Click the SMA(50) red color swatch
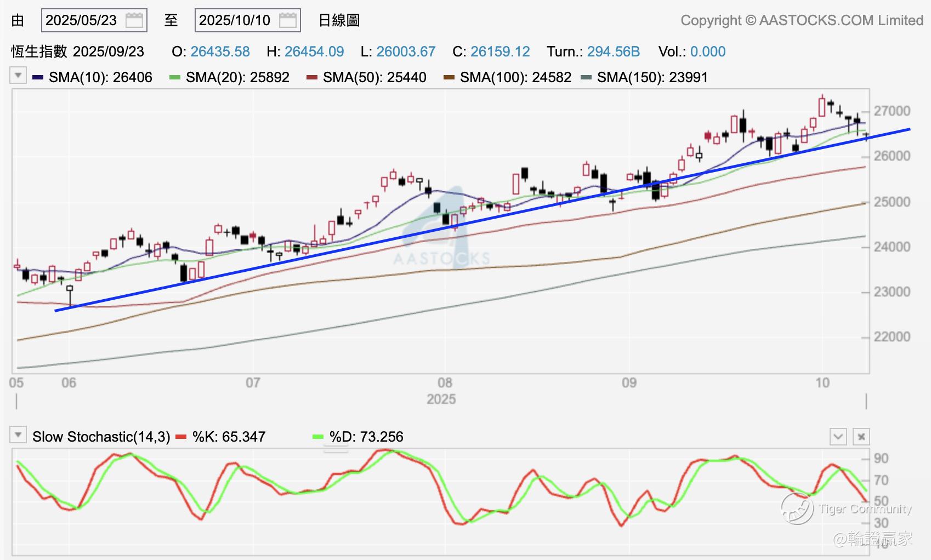 point(312,77)
